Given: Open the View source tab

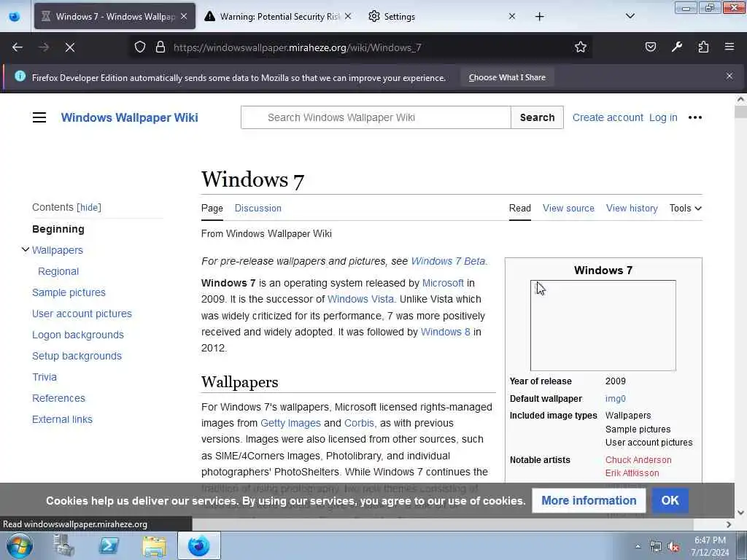Looking at the screenshot, I should (568, 208).
